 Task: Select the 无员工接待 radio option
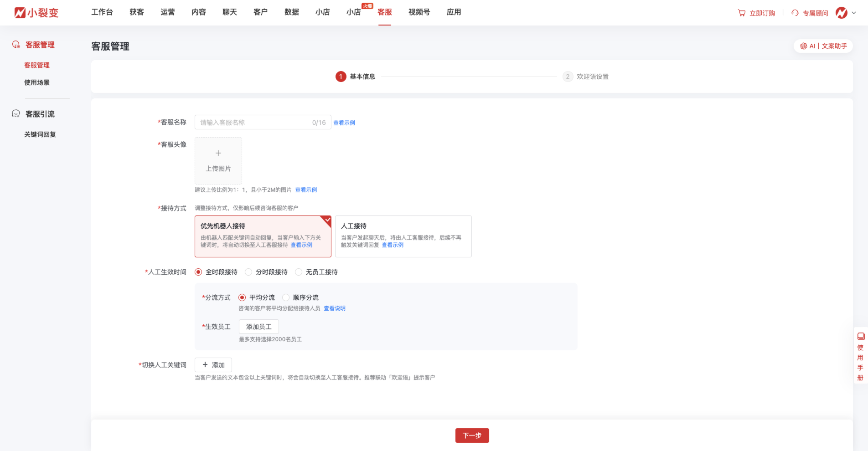[x=299, y=272]
